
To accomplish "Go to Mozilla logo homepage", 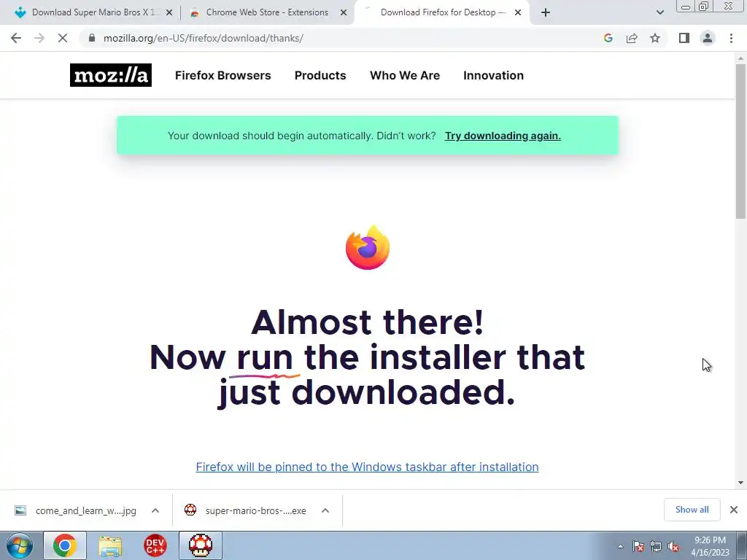I will (111, 75).
